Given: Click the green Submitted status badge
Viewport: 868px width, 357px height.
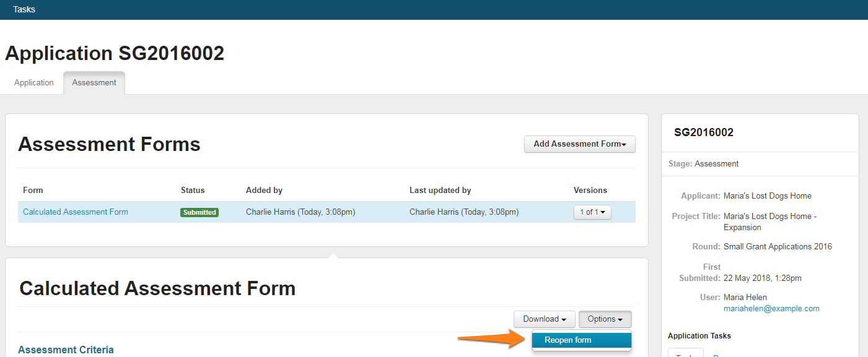Looking at the screenshot, I should pyautogui.click(x=199, y=212).
